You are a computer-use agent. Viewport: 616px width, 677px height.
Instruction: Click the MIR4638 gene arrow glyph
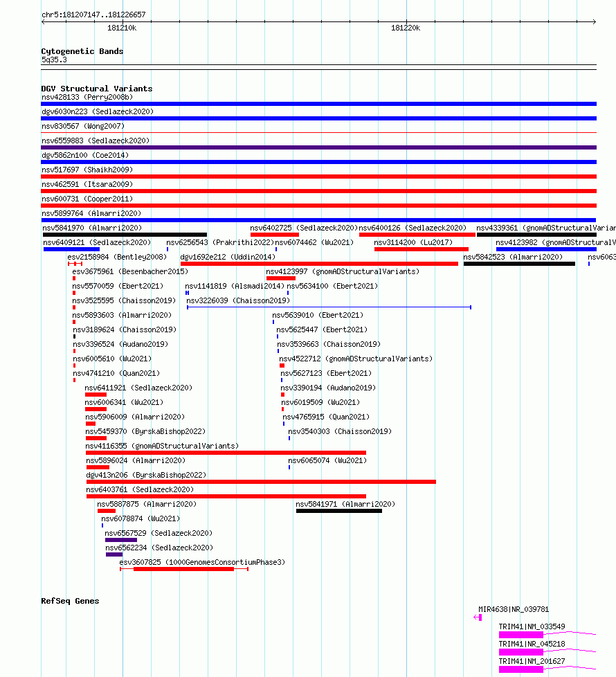click(478, 617)
